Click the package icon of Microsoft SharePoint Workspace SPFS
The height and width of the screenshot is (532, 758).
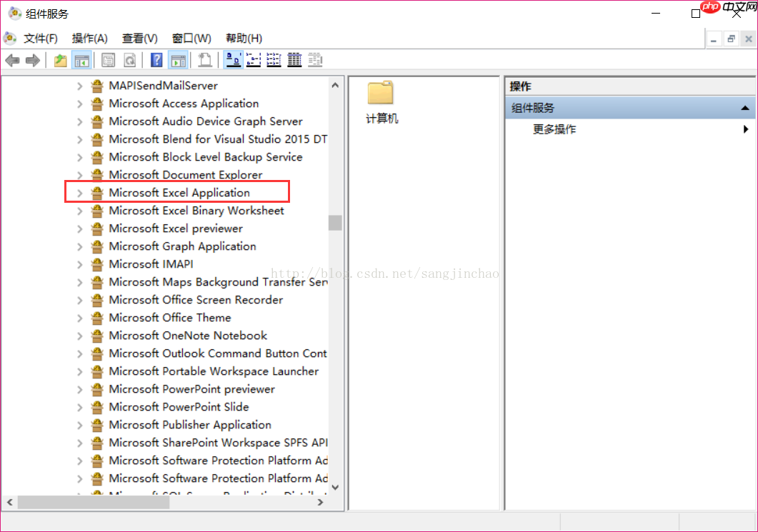97,443
